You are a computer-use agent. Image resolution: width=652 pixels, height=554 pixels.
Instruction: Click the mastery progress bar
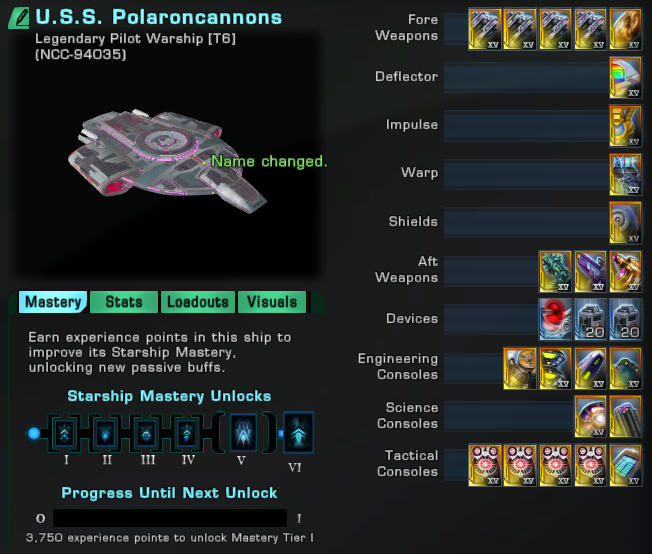pyautogui.click(x=170, y=518)
